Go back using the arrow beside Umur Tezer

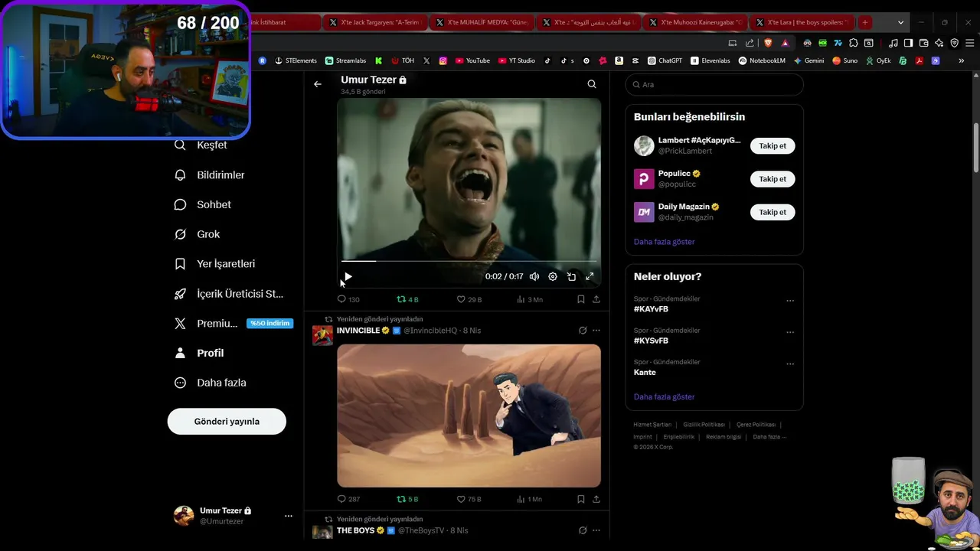[x=318, y=84]
